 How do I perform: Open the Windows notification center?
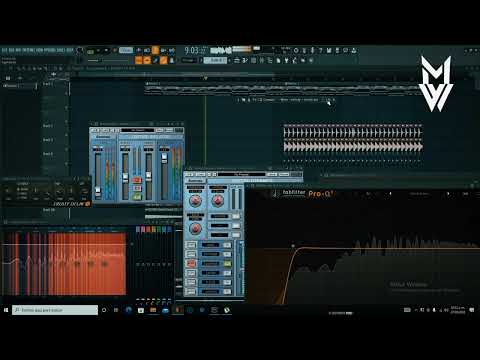472,310
